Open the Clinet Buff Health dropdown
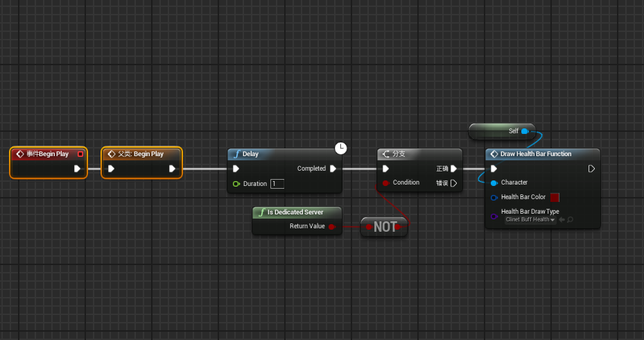The image size is (644, 340). tap(530, 219)
